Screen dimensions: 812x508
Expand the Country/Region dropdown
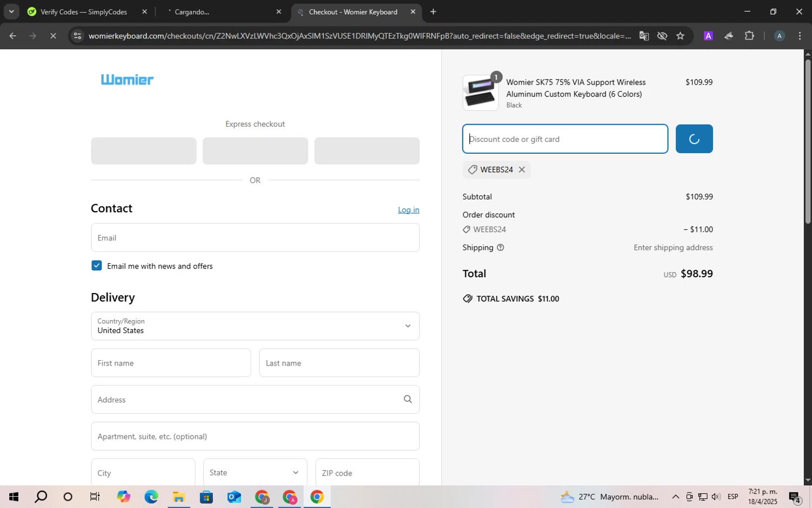pyautogui.click(x=255, y=326)
